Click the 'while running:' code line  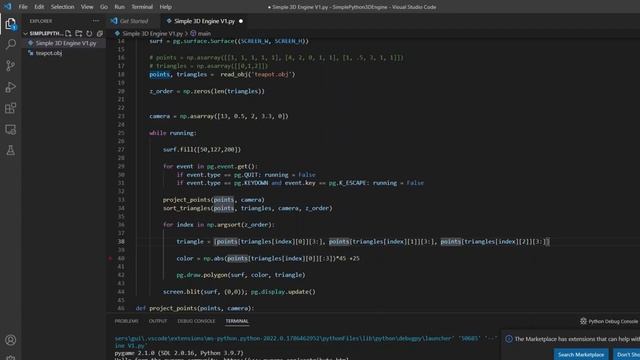(x=173, y=133)
